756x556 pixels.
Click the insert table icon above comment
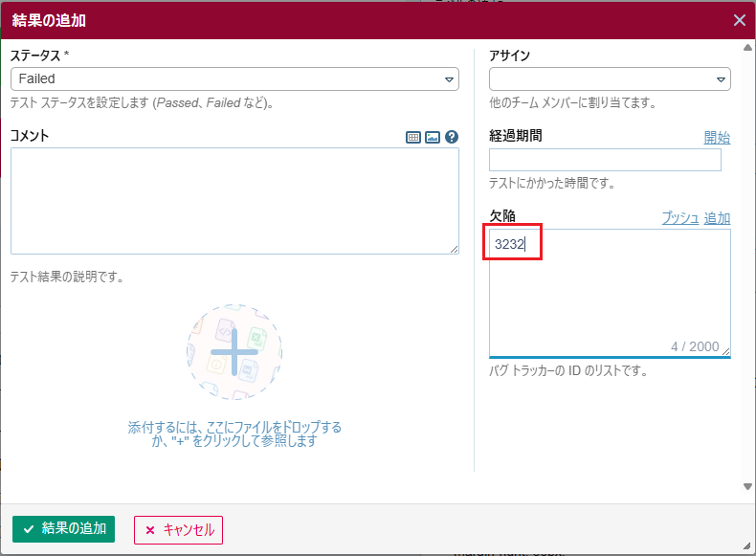pos(413,138)
